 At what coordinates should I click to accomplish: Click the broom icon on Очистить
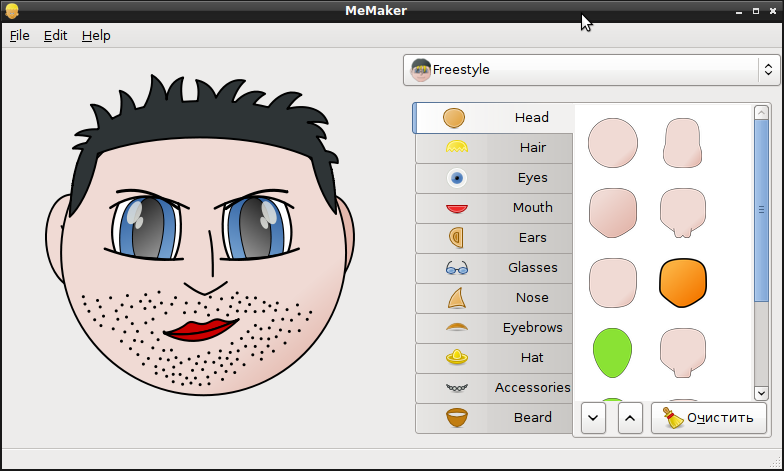click(x=674, y=418)
